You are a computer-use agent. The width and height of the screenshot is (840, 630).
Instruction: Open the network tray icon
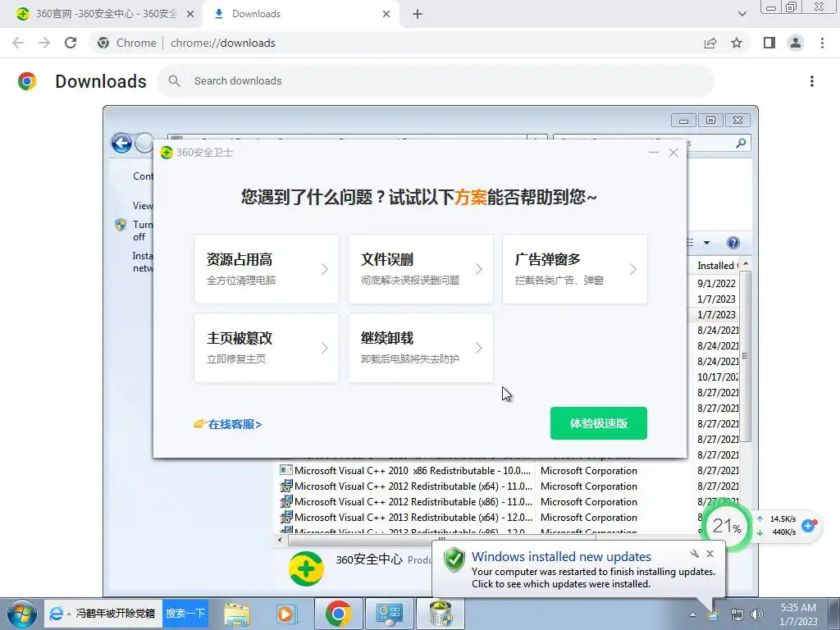pyautogui.click(x=737, y=614)
